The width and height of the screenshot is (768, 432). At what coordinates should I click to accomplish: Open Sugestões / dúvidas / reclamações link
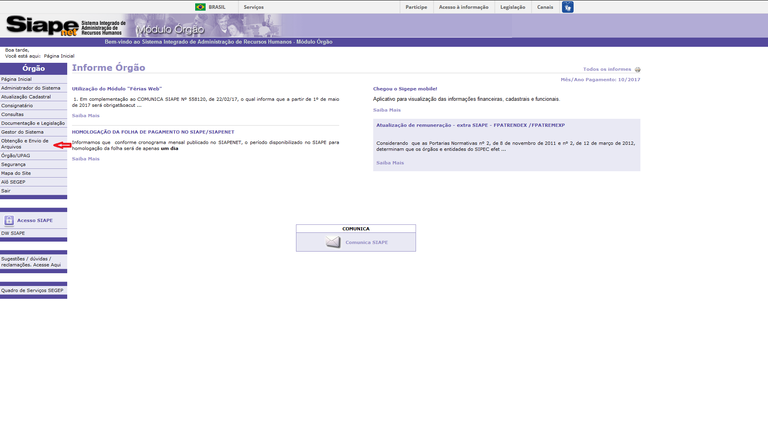[x=31, y=262]
